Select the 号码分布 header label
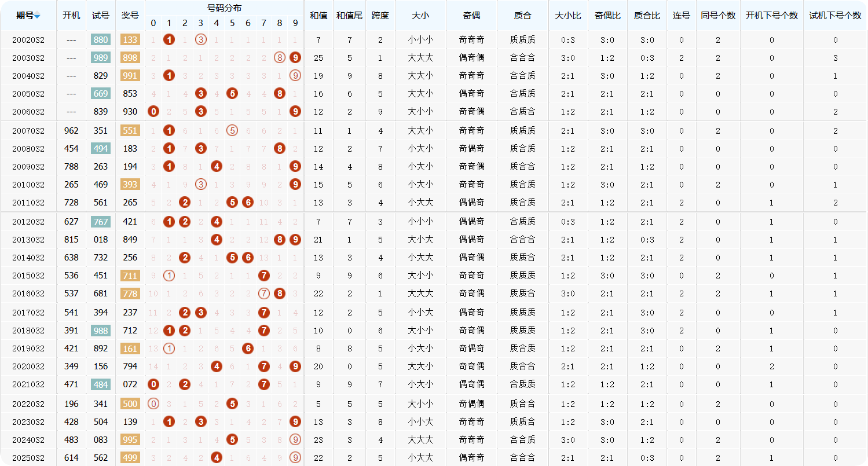868x466 pixels. pos(225,8)
